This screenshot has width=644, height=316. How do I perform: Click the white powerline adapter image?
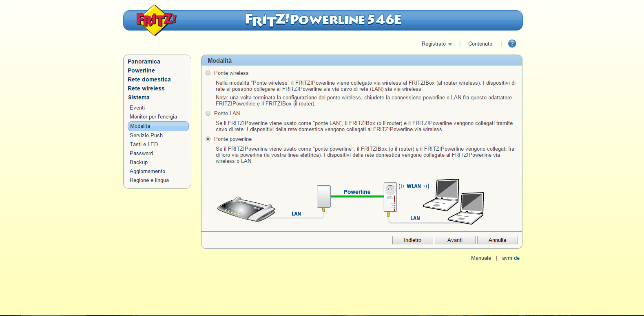[323, 197]
